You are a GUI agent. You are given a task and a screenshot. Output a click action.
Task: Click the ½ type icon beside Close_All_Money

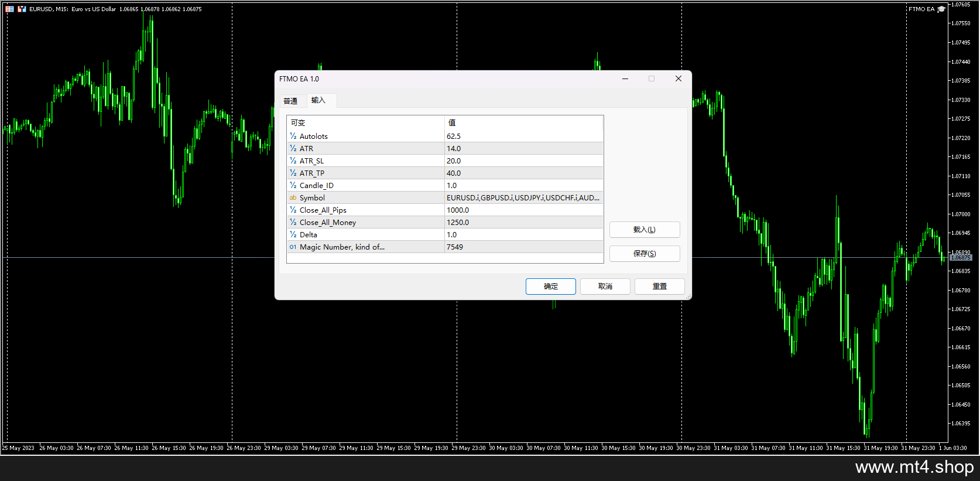point(293,222)
